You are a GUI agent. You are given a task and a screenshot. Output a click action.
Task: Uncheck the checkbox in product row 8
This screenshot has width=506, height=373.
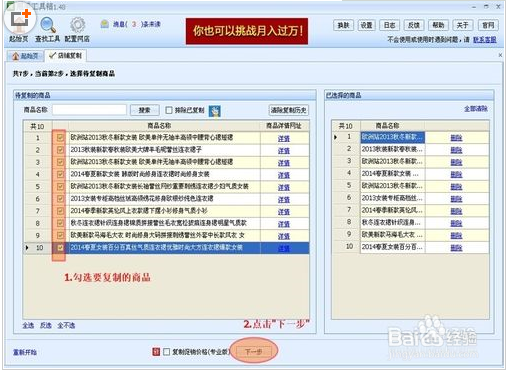point(60,223)
